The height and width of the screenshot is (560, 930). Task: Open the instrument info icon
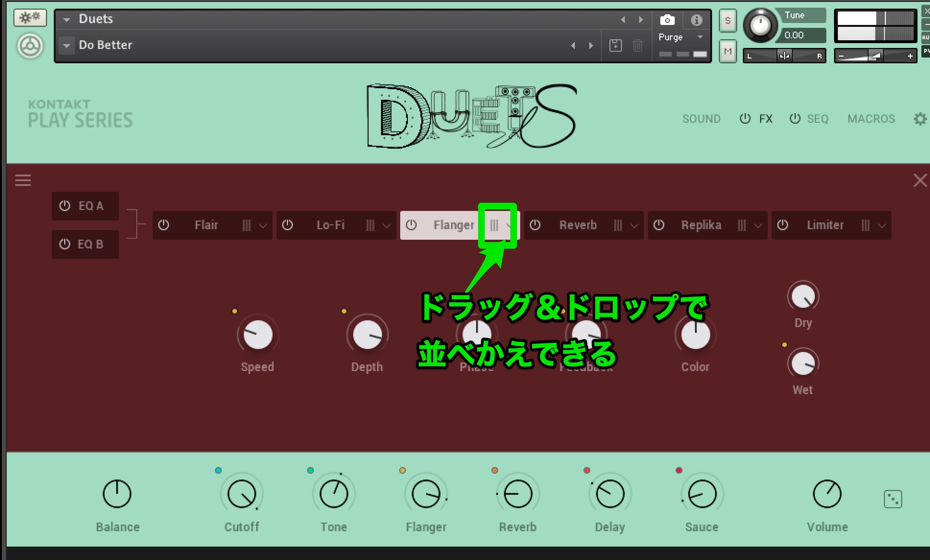[x=696, y=20]
